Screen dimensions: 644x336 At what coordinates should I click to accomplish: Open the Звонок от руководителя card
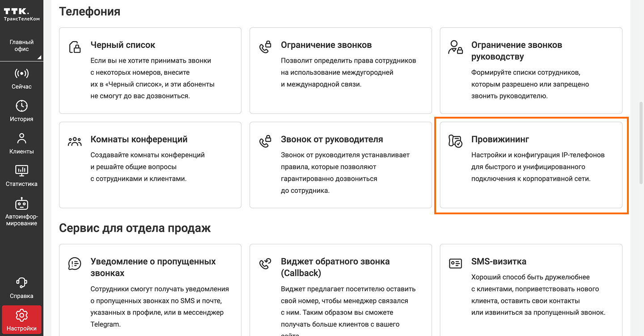(340, 165)
